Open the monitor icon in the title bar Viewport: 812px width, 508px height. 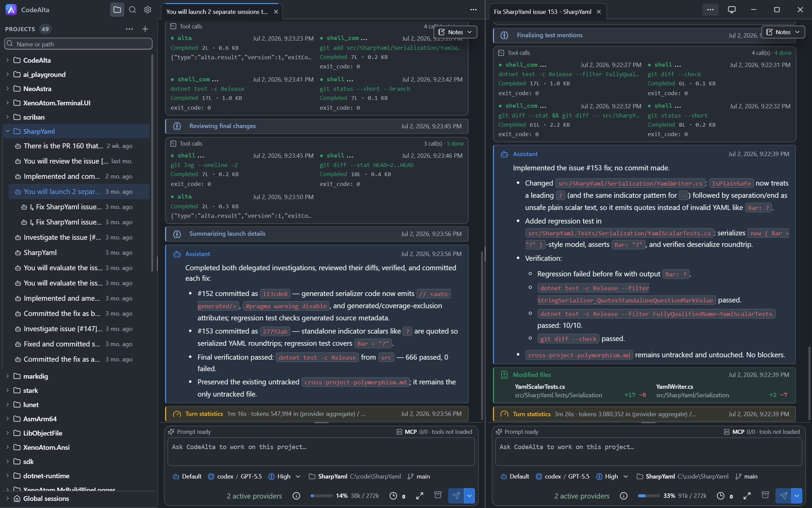(x=731, y=10)
